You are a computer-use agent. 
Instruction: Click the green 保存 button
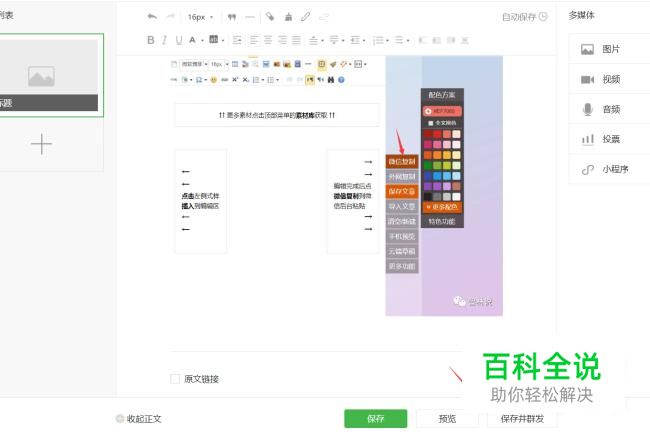[376, 419]
